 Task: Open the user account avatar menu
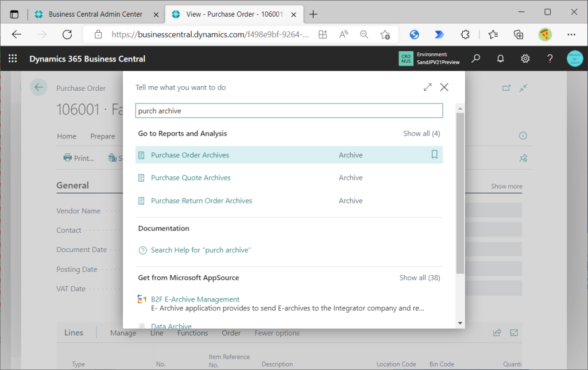tap(575, 59)
